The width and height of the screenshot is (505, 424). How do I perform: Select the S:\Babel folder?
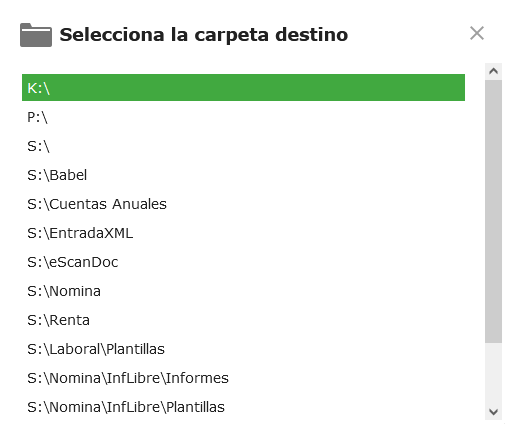(x=243, y=175)
